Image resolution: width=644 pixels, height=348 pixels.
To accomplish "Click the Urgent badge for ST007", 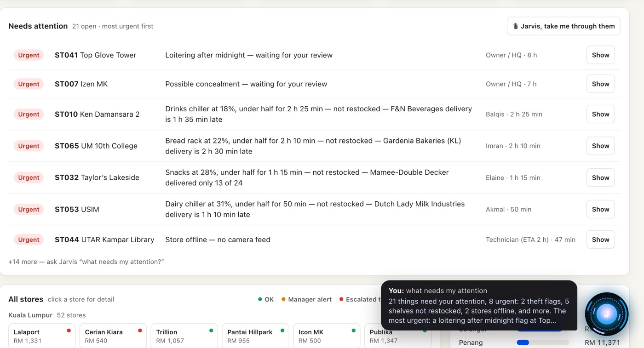I will coord(29,84).
